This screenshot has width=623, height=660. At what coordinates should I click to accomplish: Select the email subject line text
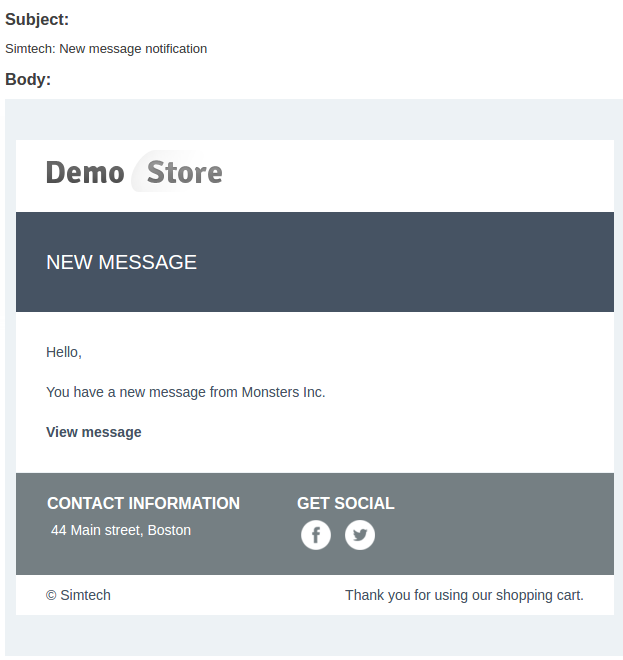(106, 49)
